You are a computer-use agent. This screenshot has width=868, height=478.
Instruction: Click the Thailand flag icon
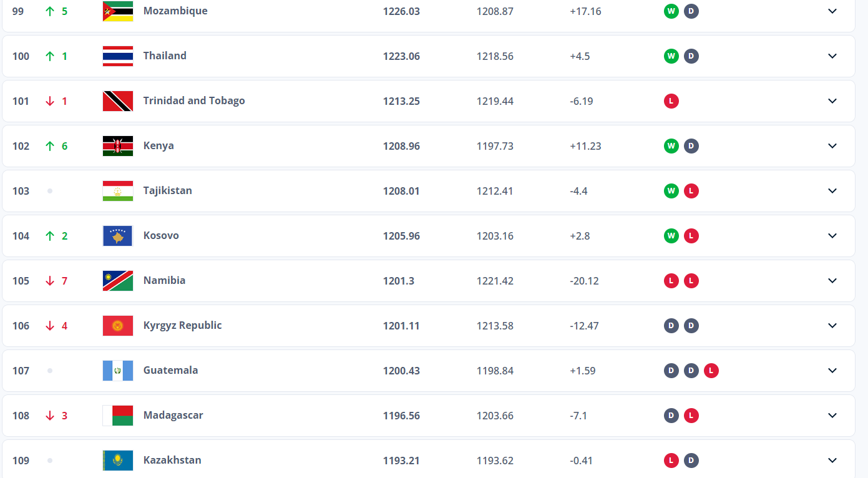(117, 56)
